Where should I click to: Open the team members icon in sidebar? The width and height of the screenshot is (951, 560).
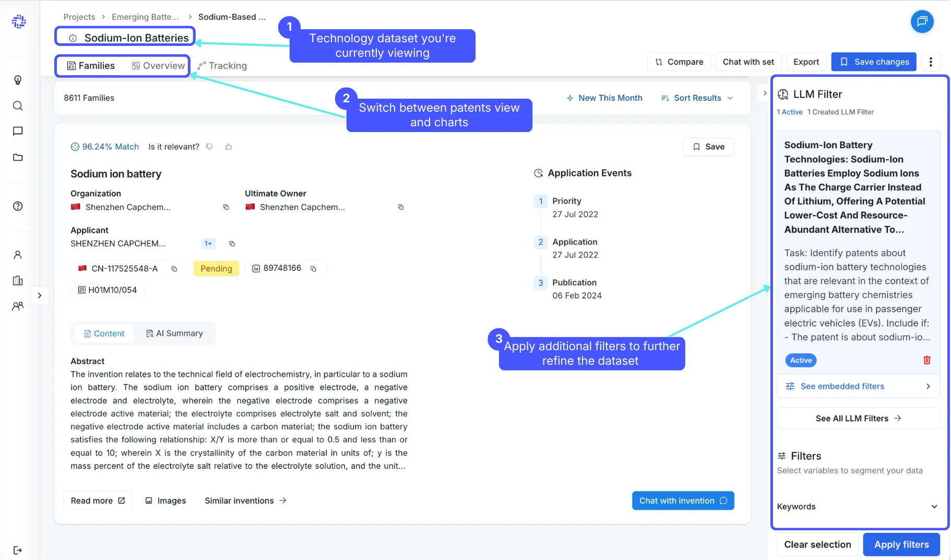click(18, 306)
